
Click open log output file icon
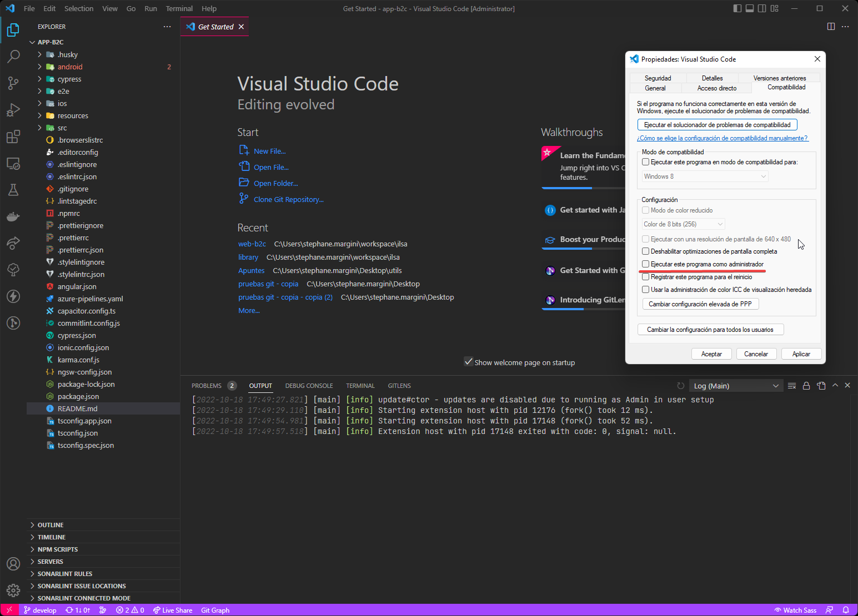[821, 386]
